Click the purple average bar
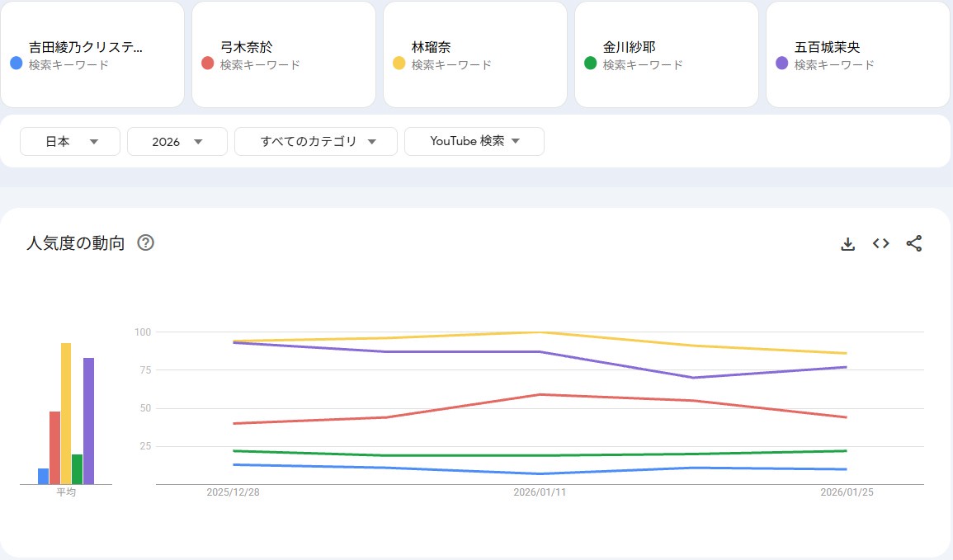 point(88,421)
